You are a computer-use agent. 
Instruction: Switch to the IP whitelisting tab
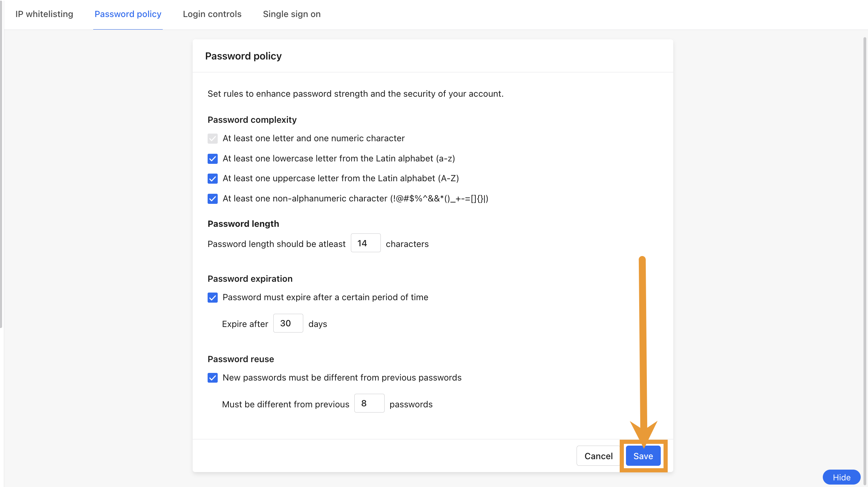click(x=44, y=14)
